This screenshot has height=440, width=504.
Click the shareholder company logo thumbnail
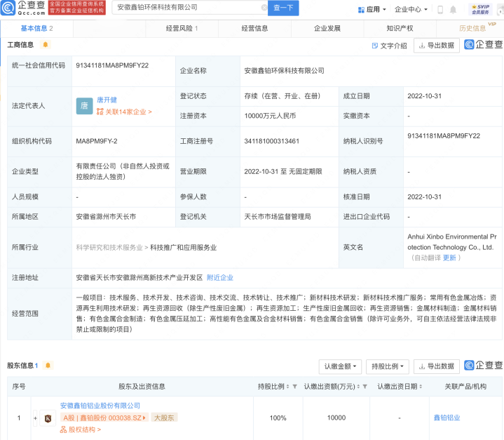point(48,418)
